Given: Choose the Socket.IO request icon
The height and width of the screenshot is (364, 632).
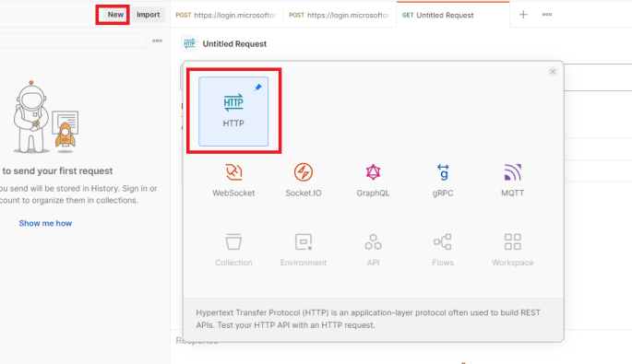Looking at the screenshot, I should tap(304, 172).
